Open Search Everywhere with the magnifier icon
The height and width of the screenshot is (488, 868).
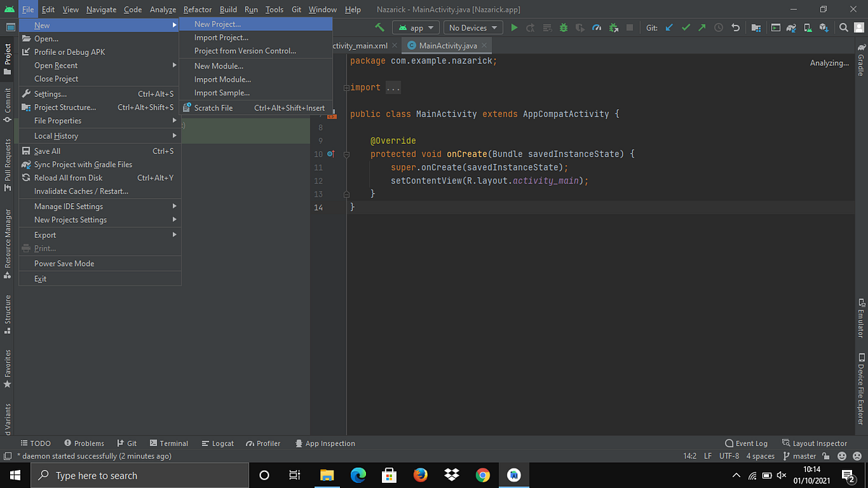tap(843, 27)
